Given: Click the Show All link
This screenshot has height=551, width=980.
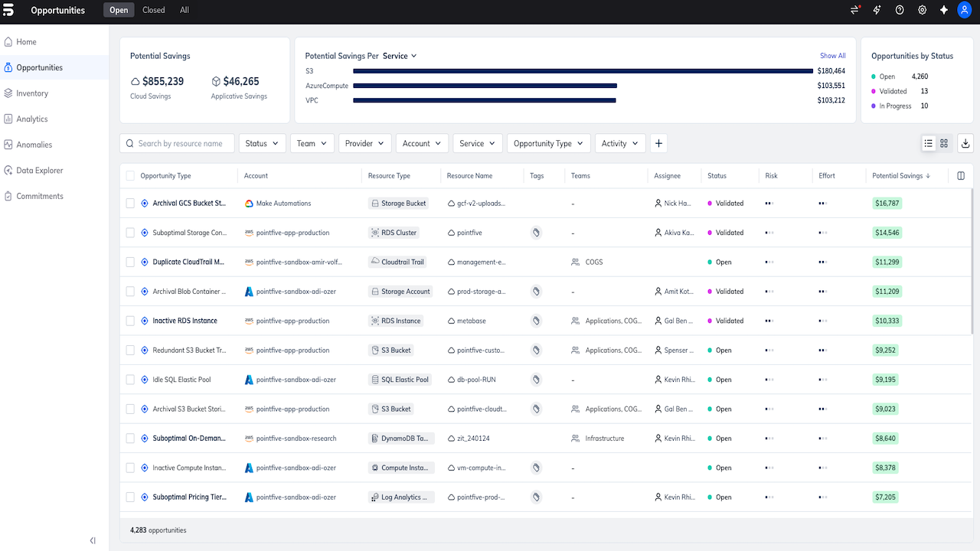Looking at the screenshot, I should point(833,56).
